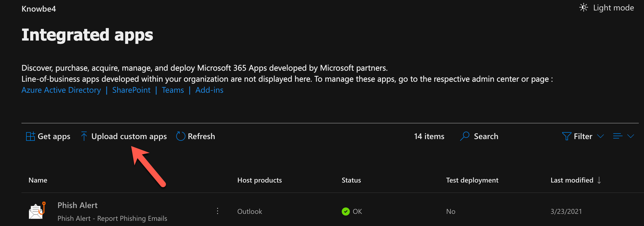Sort by the Last modified column
Screen dimensions: 644x226
coord(572,180)
